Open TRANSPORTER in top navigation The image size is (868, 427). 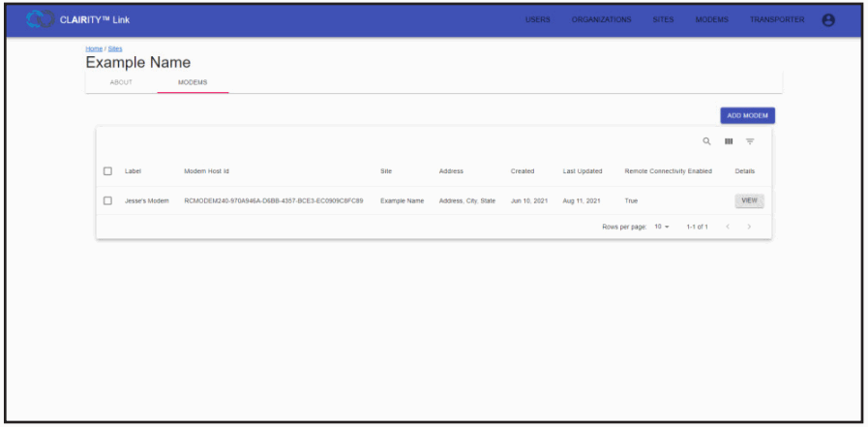pos(777,19)
